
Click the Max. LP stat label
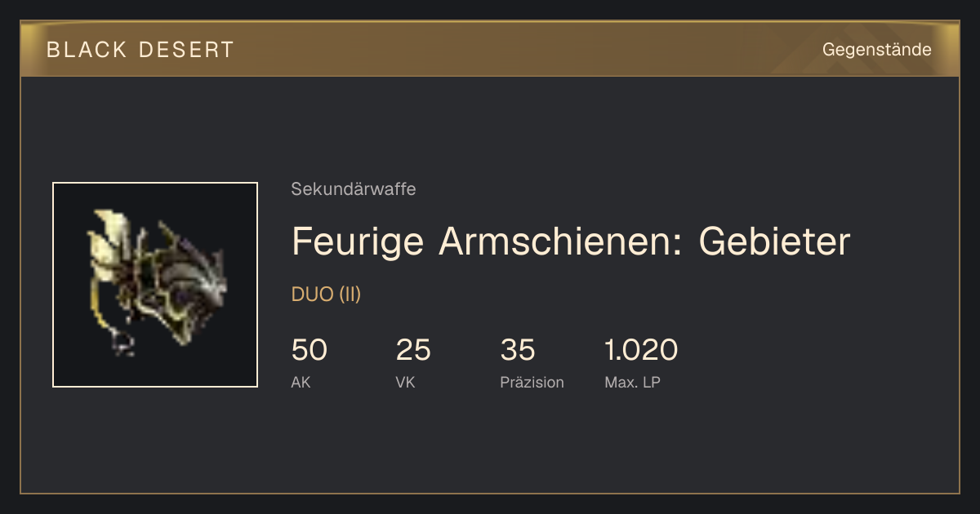(x=632, y=382)
